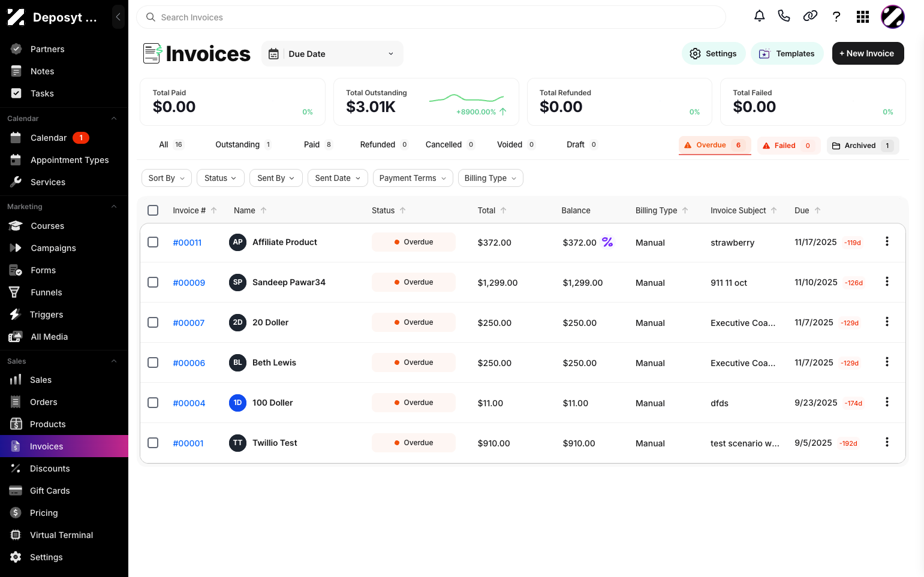
Task: Open the Billing Type filter dropdown
Action: [490, 178]
